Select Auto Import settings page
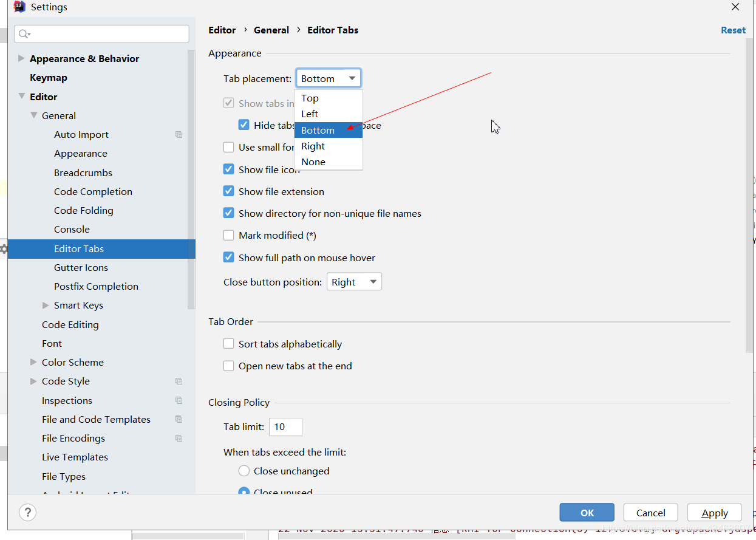Screen dimensions: 756x540 81,135
